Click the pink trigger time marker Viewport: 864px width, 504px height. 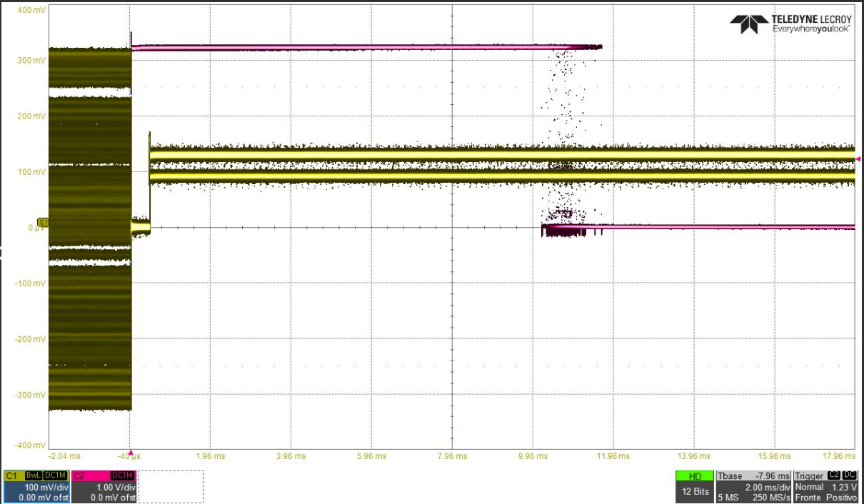(130, 453)
